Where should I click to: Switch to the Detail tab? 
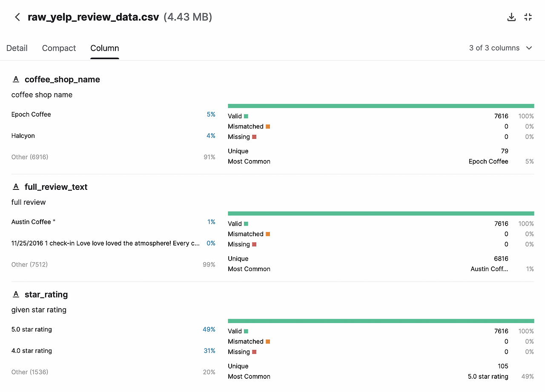tap(17, 48)
